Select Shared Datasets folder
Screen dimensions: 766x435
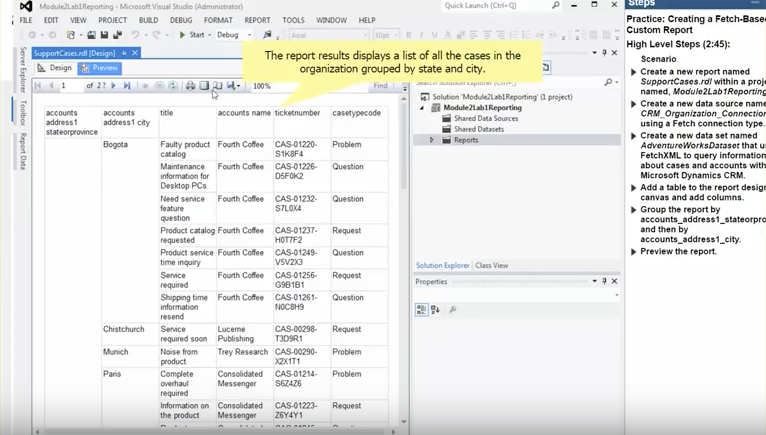click(479, 129)
